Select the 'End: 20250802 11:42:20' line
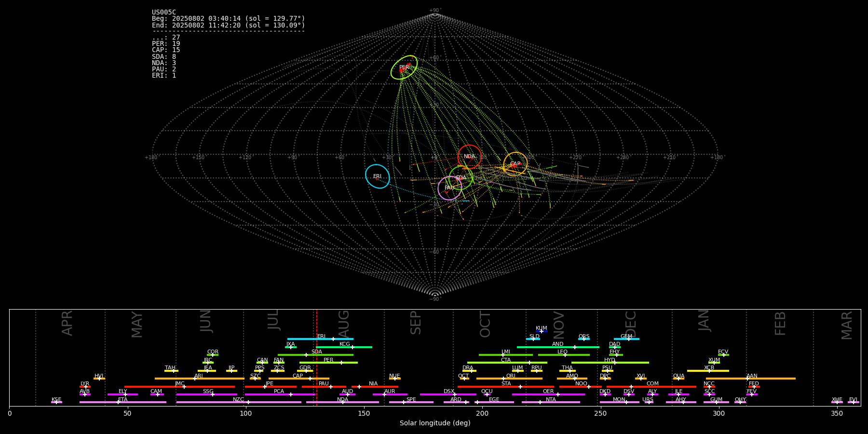This screenshot has width=868, height=434. 229,25
